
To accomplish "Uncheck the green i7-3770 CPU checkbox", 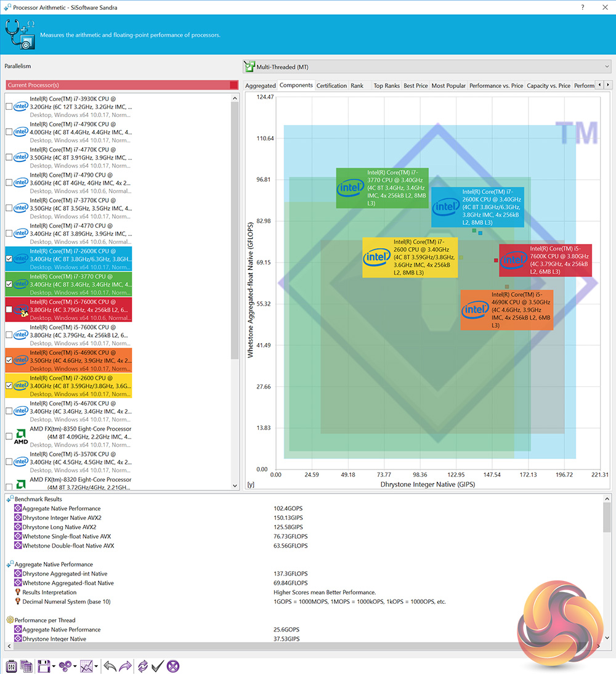I will pyautogui.click(x=9, y=284).
